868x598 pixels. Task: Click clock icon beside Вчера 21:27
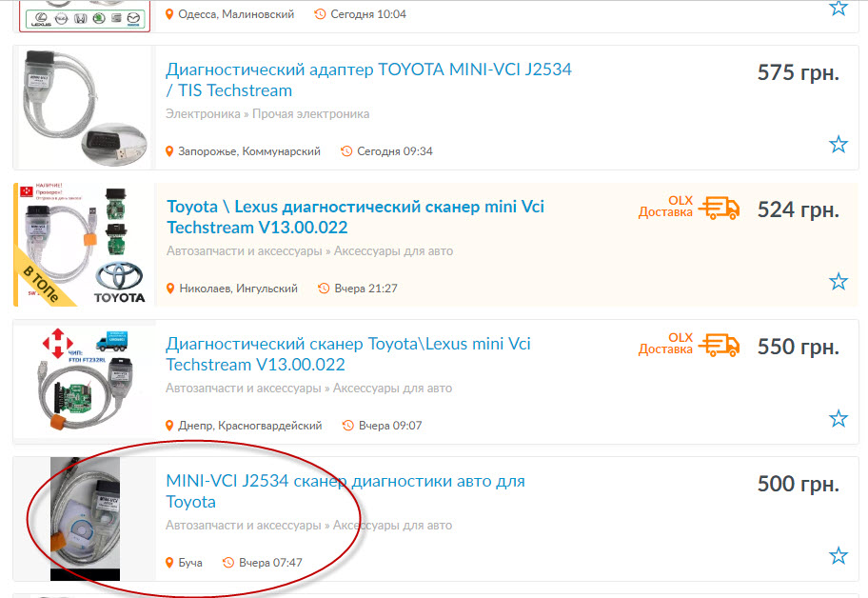pos(324,289)
